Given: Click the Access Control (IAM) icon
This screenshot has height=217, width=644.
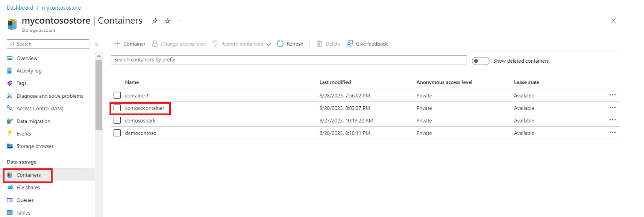Looking at the screenshot, I should [x=10, y=108].
